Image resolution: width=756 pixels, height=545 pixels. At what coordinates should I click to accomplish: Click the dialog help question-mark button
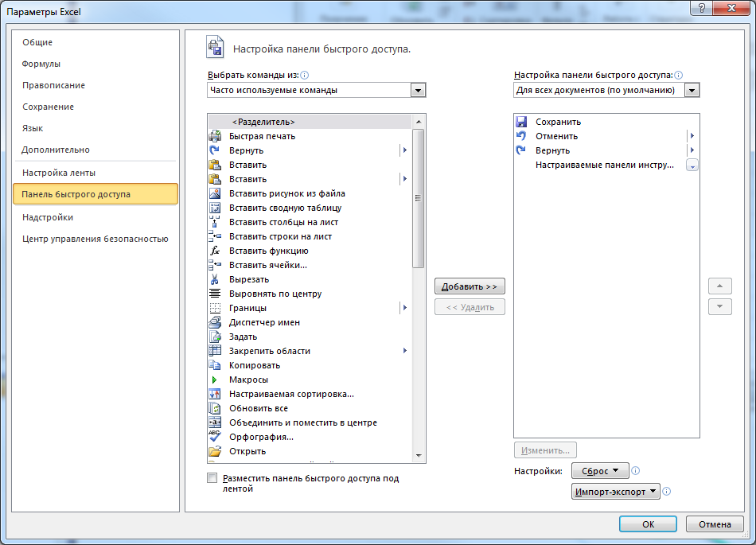tap(702, 8)
